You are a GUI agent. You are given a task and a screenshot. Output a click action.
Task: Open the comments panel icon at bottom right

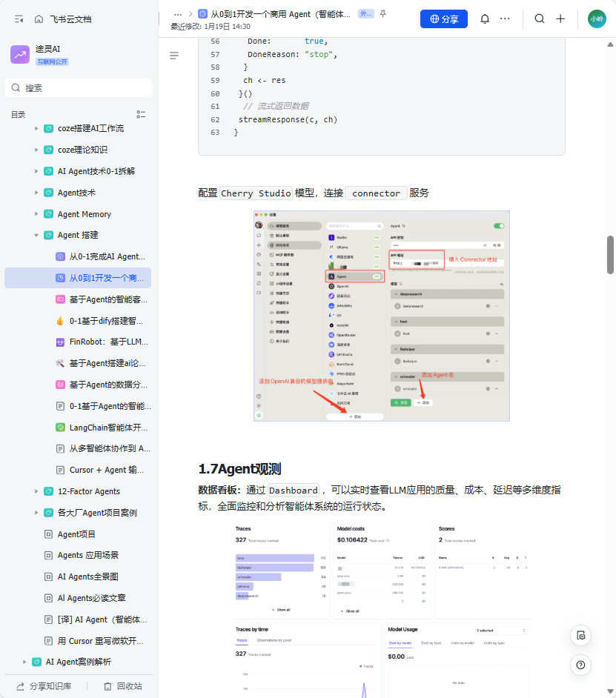580,635
